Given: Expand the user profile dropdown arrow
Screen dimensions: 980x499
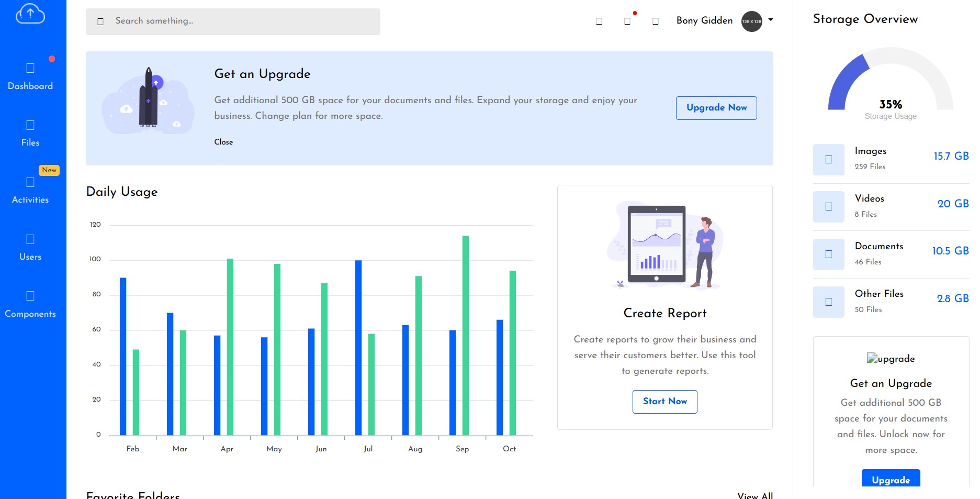Looking at the screenshot, I should [771, 20].
